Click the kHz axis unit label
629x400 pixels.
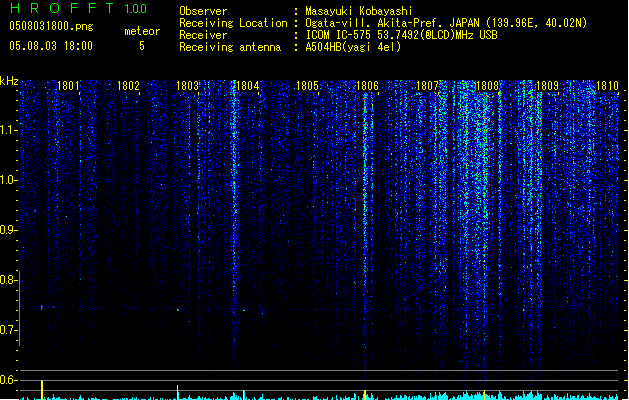(x=9, y=81)
